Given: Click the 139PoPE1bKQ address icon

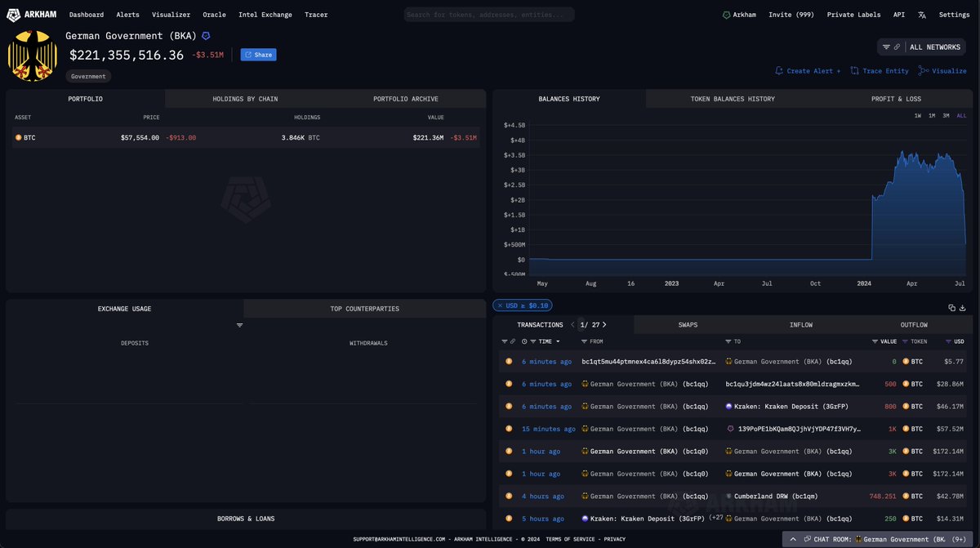Looking at the screenshot, I should pyautogui.click(x=729, y=429).
